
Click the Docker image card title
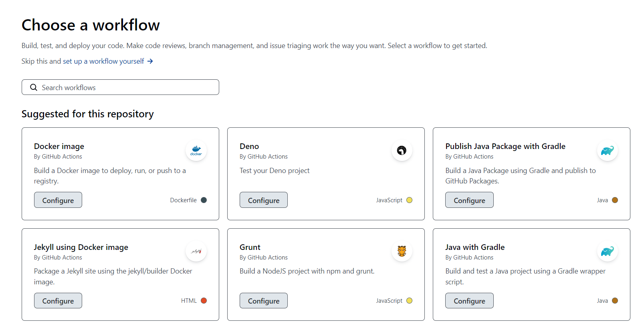[x=59, y=146]
